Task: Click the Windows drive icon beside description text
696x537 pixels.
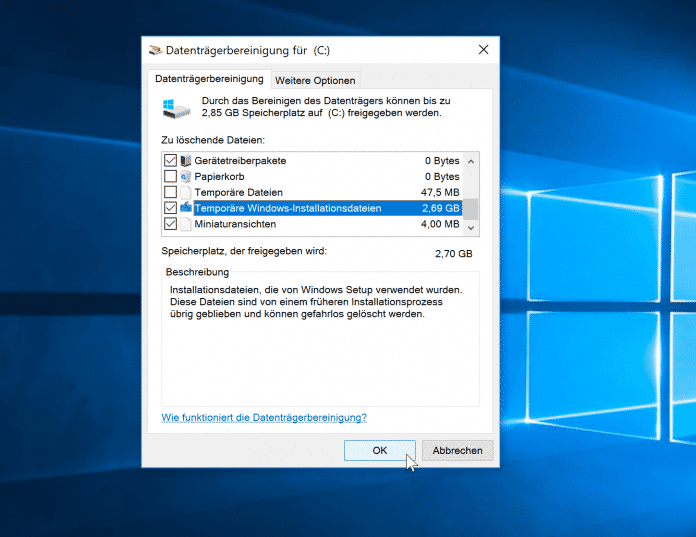Action: (174, 108)
